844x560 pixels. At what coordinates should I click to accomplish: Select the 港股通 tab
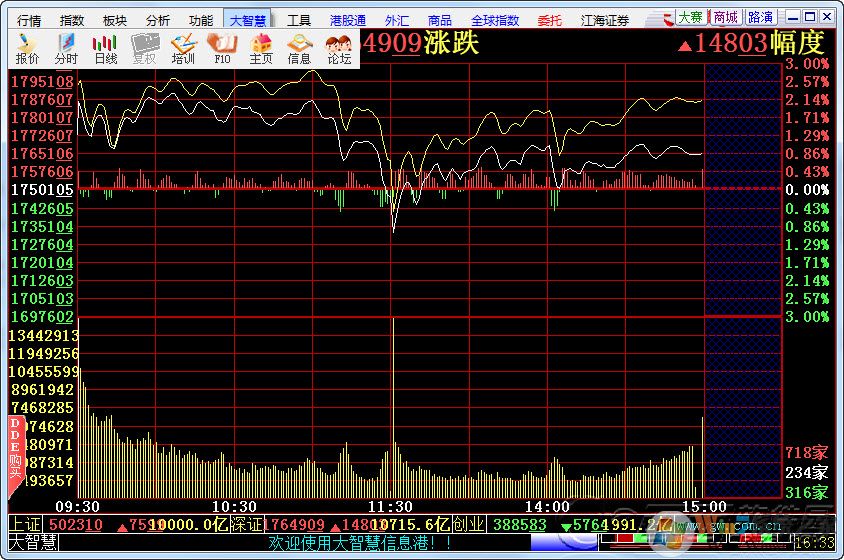tap(347, 19)
